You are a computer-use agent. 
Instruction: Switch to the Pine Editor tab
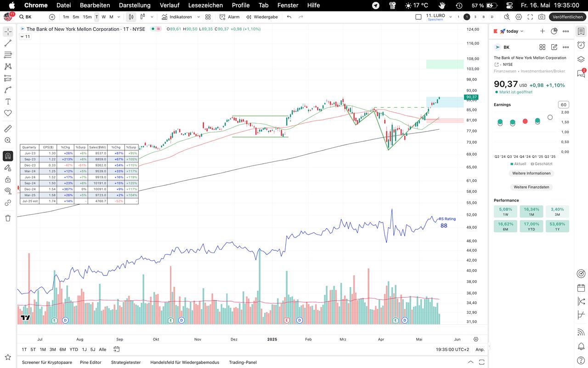90,362
